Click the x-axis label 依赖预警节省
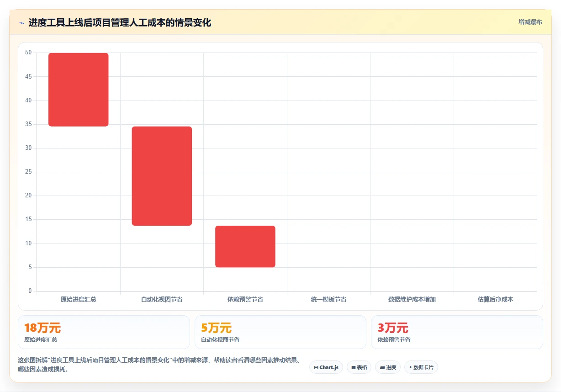Viewport: 561px width, 392px height. click(x=245, y=300)
